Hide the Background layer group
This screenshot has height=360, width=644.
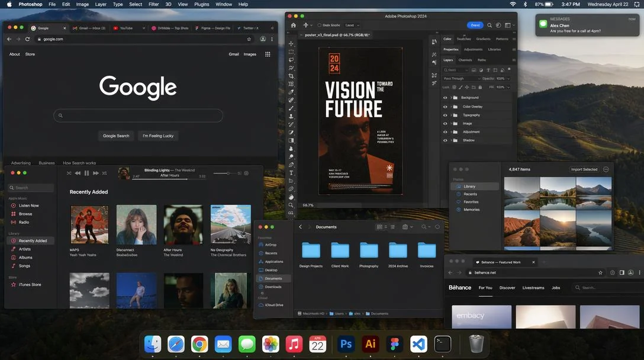pos(445,98)
